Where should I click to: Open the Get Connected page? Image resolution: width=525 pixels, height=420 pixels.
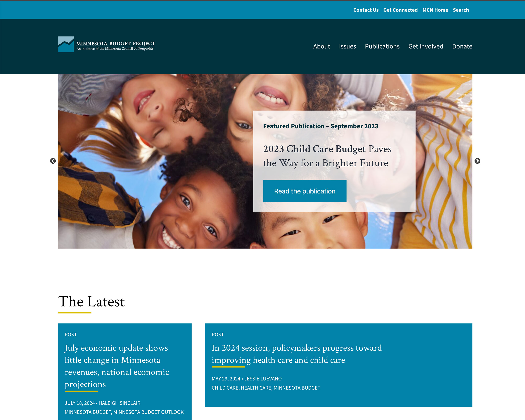[400, 10]
